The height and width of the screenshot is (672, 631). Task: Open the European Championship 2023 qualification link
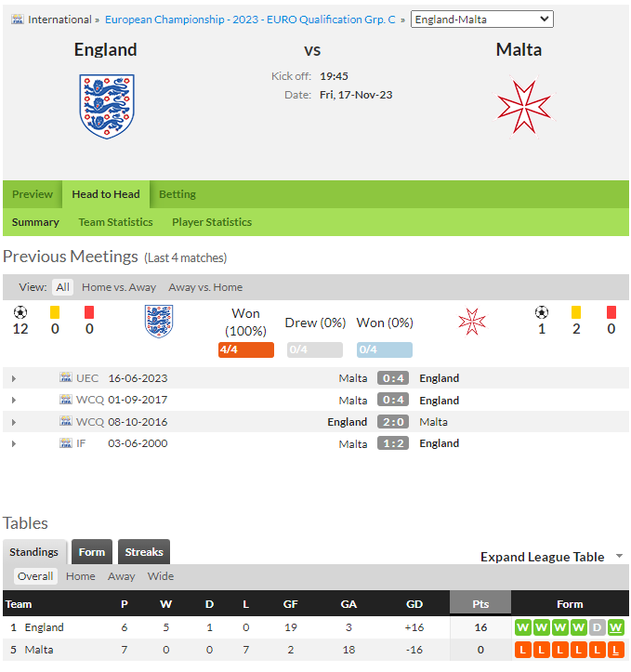click(250, 20)
